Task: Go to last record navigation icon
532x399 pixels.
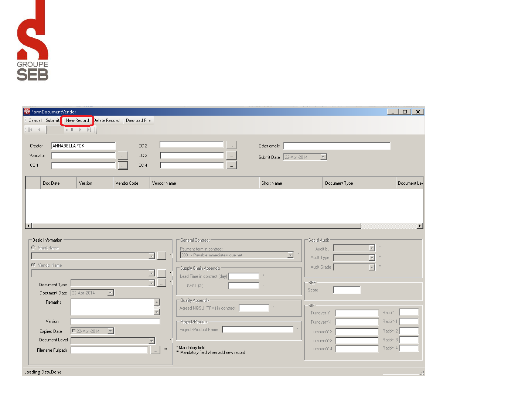Action: point(89,130)
